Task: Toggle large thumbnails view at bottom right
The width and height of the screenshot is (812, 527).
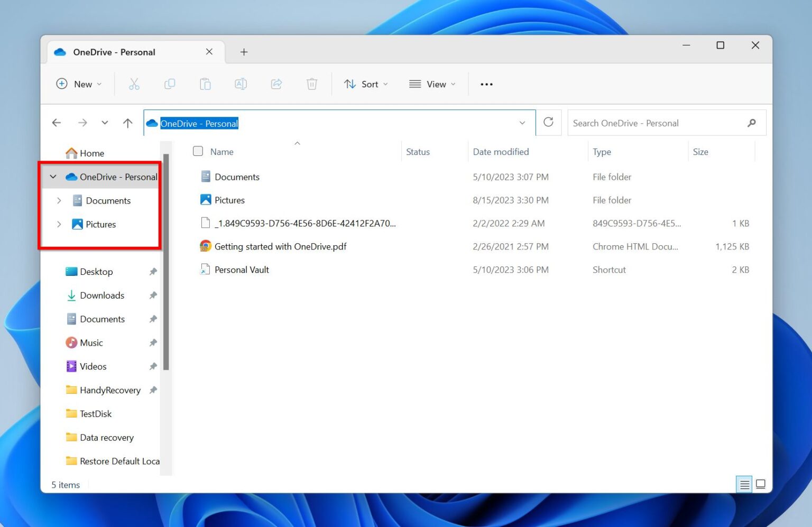Action: (761, 484)
